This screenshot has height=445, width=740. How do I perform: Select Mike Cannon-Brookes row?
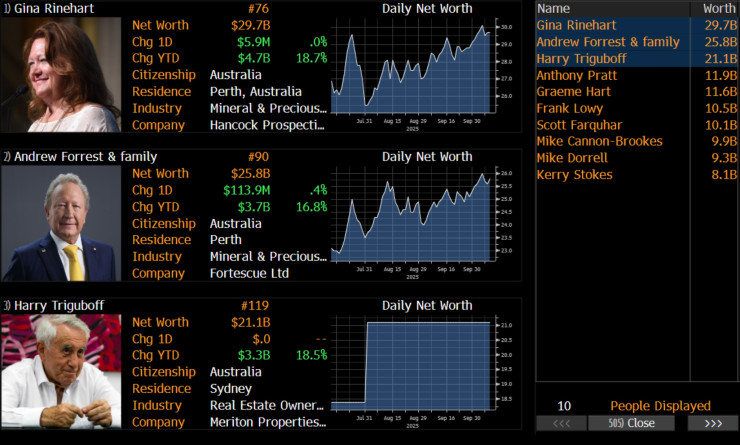(x=598, y=142)
